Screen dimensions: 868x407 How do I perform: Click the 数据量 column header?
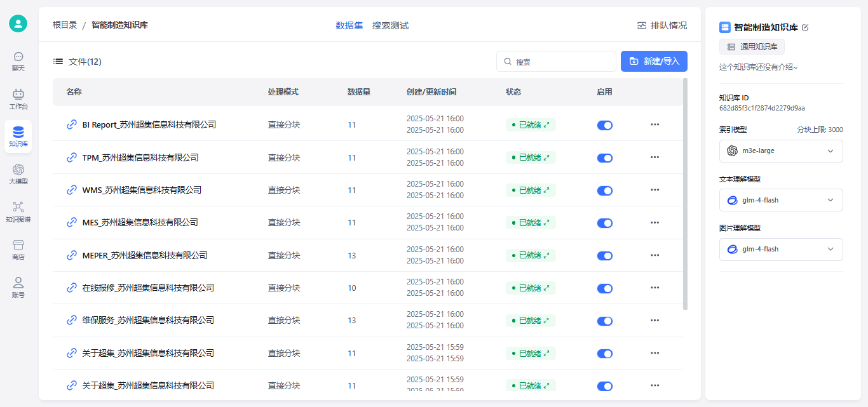pyautogui.click(x=359, y=92)
